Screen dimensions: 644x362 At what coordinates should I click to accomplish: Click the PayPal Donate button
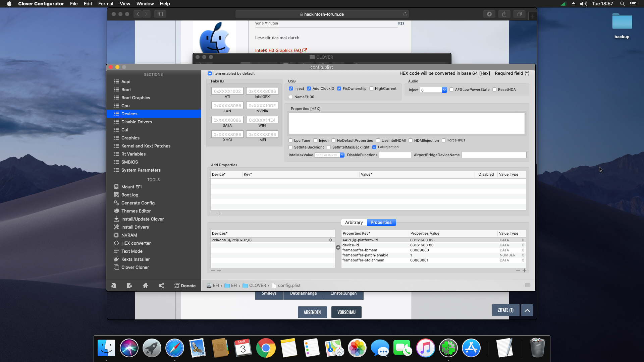coord(185,286)
